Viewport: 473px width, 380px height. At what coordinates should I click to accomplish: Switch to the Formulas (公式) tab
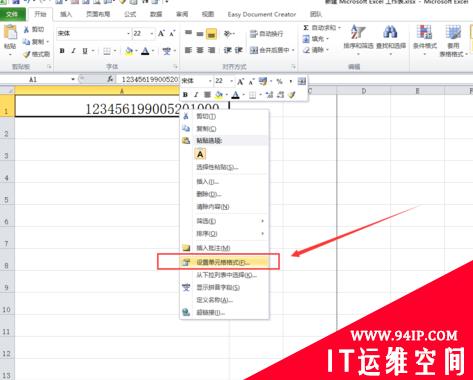point(130,14)
